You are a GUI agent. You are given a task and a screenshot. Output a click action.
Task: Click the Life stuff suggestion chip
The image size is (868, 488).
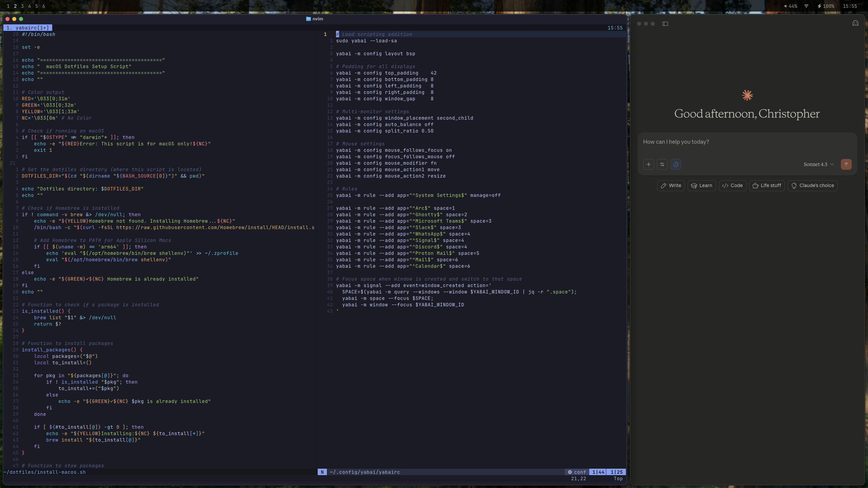(767, 185)
